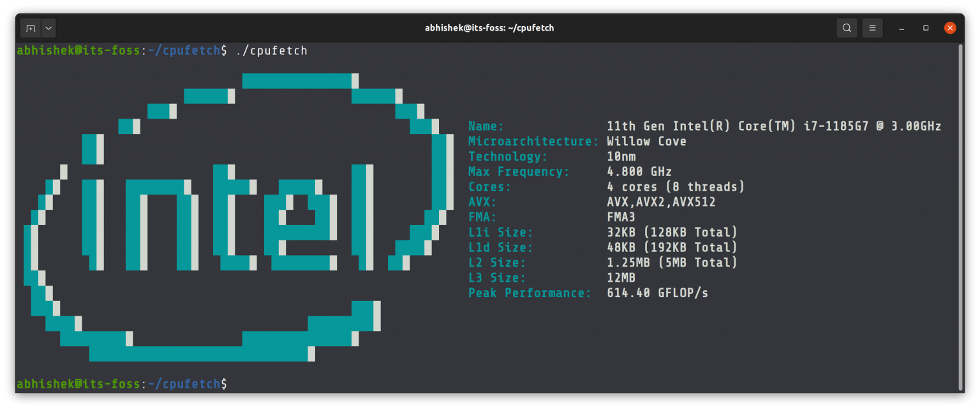Select the 4 cores (8 threads) text
Image resolution: width=980 pixels, height=410 pixels.
pos(676,186)
